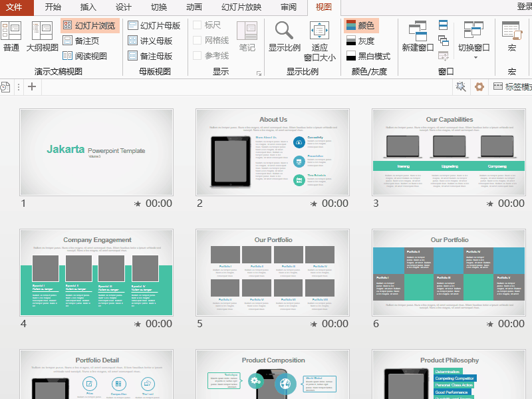This screenshot has width=532, height=399.
Task: Click the transition star under slide 5
Action: [314, 324]
